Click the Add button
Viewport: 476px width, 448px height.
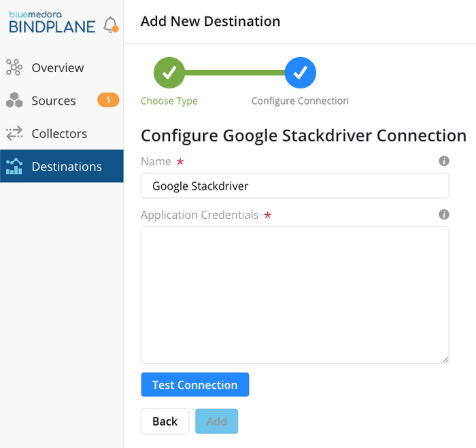[x=217, y=421]
